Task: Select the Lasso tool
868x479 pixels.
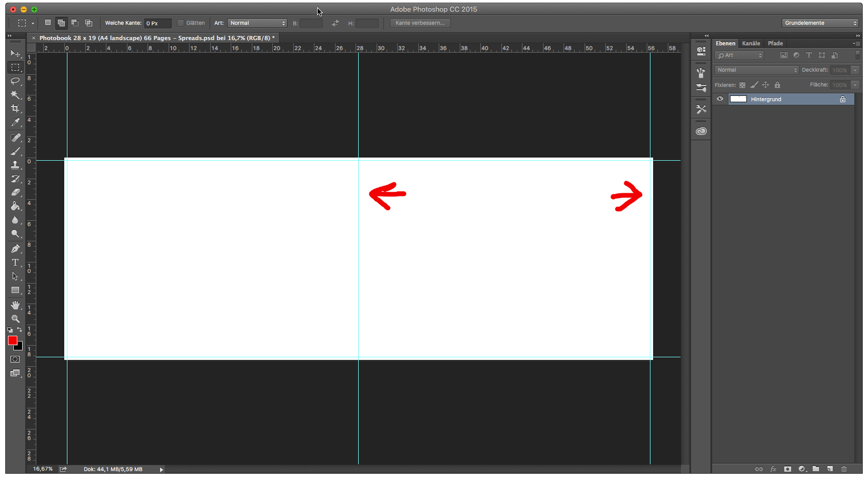Action: coord(15,81)
